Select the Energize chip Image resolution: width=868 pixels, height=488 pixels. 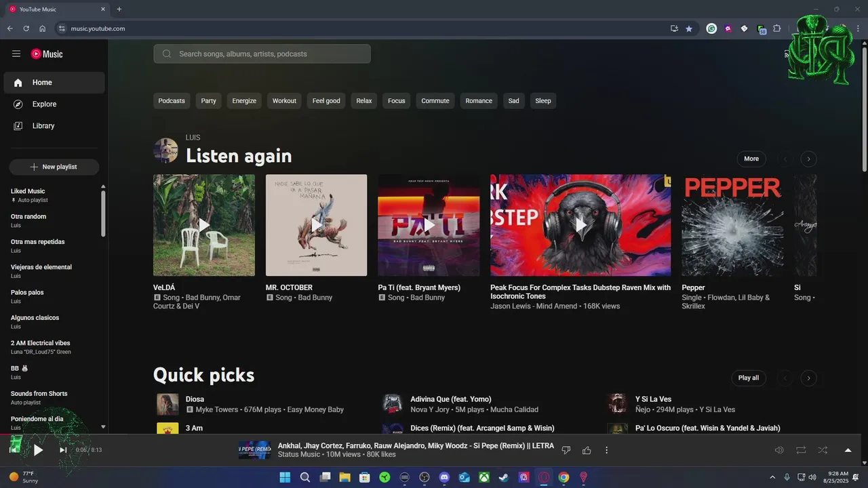tap(244, 101)
